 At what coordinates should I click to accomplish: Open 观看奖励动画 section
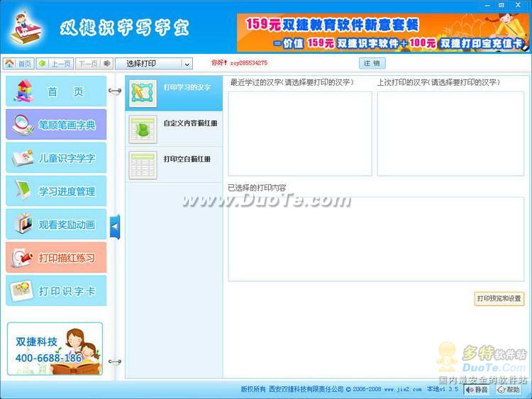(x=56, y=224)
